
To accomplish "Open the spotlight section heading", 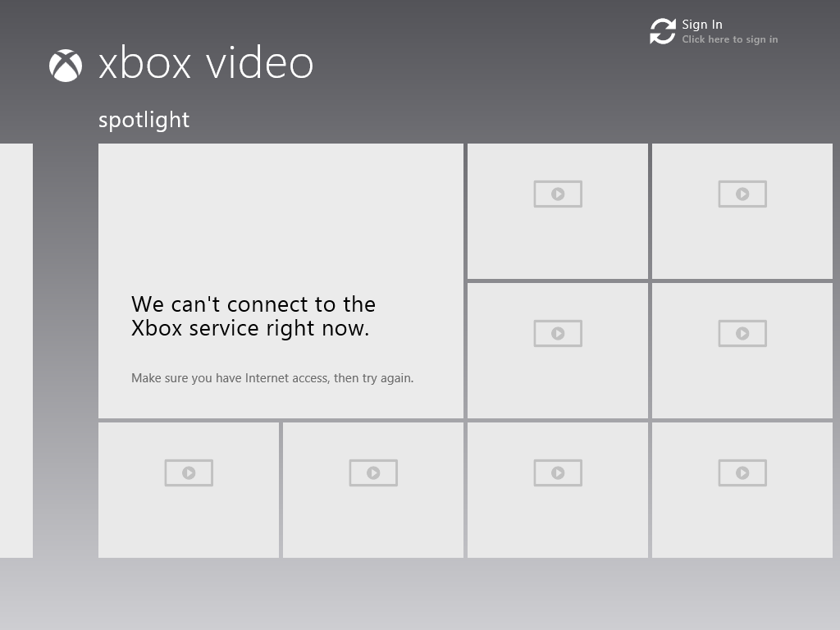I will [144, 120].
